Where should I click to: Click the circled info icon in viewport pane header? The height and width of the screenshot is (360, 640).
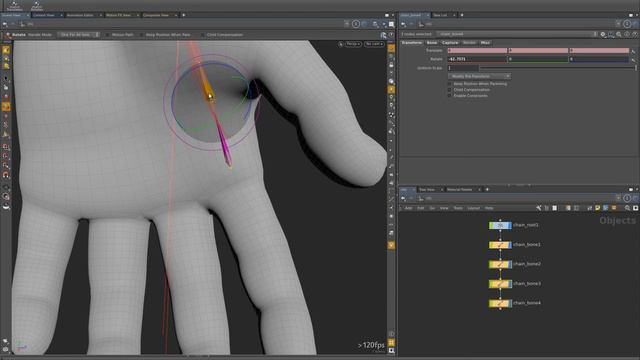356,24
